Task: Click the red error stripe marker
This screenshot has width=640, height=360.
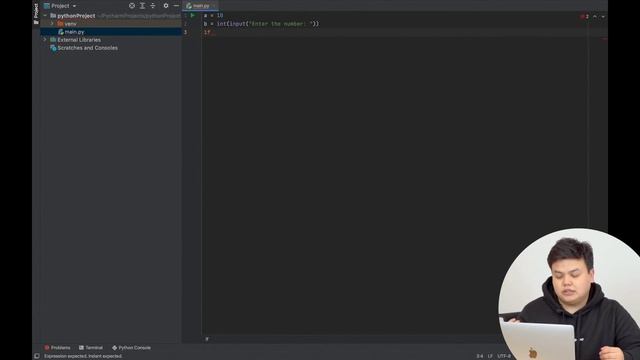Action: 604,39
